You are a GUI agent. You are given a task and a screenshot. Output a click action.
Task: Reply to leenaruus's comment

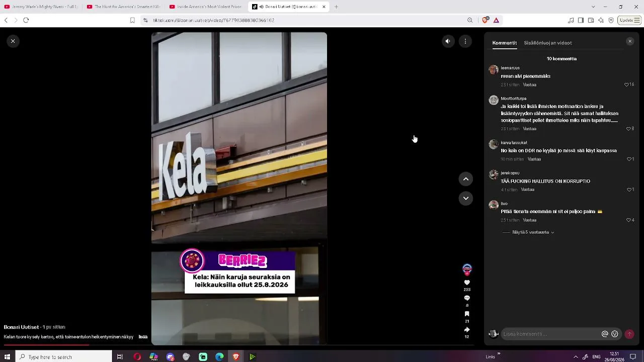pyautogui.click(x=530, y=85)
